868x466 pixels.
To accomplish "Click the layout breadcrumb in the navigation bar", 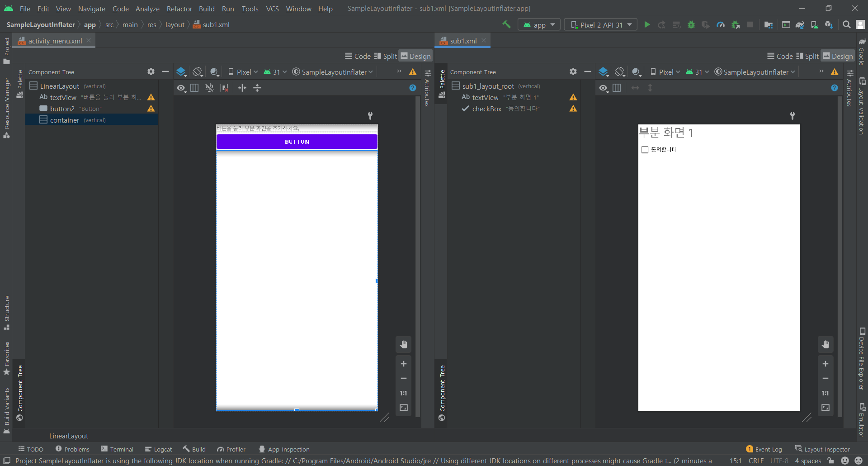I will coord(175,24).
